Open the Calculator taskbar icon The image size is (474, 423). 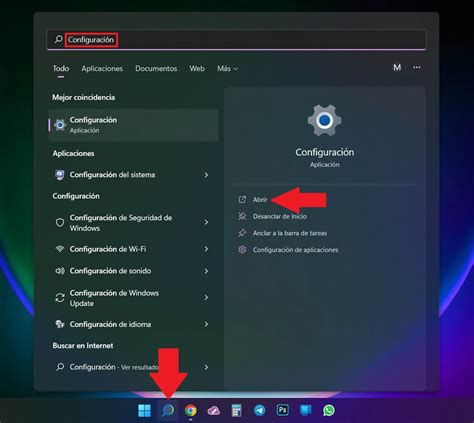[236, 410]
